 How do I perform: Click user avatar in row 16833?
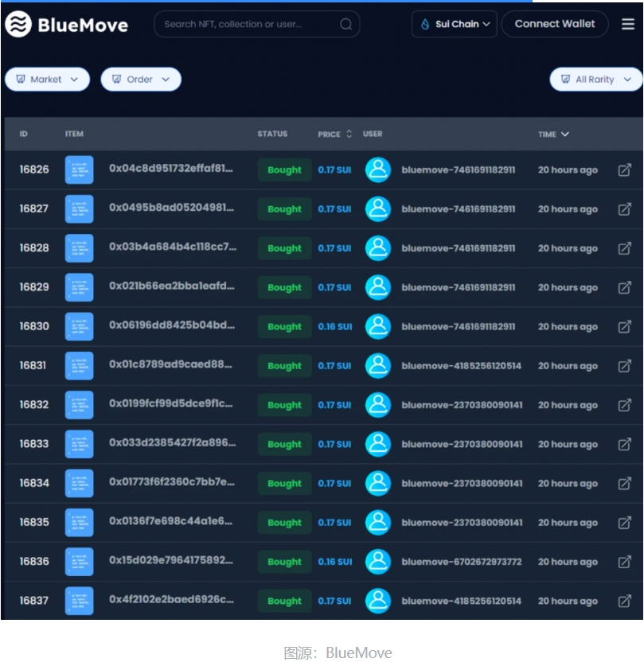(x=378, y=444)
